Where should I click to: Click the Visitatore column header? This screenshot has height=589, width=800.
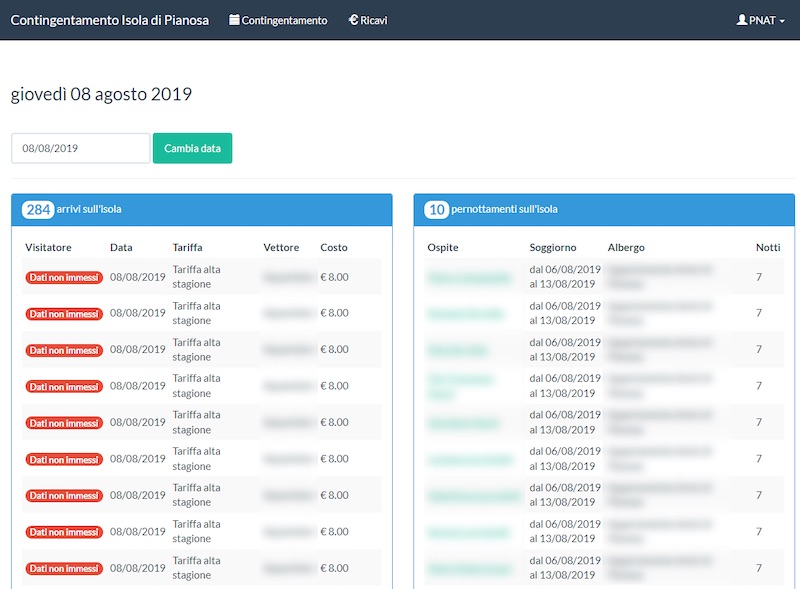[48, 247]
